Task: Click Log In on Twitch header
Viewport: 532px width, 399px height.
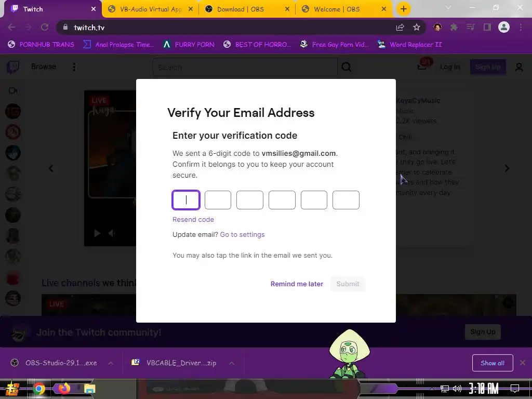Action: point(449,67)
